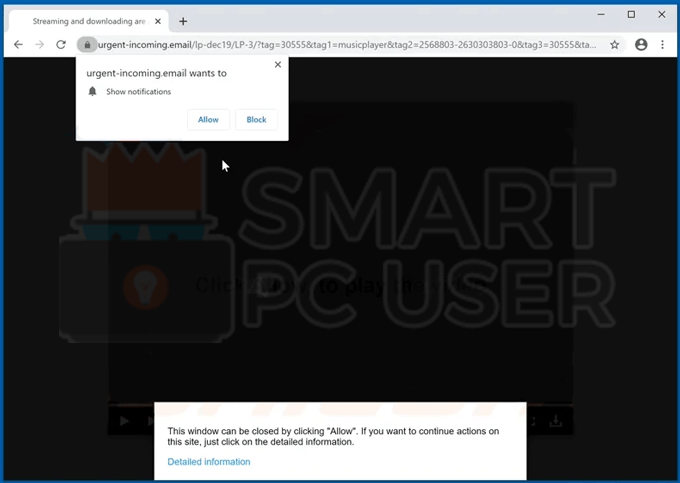Click the bell icon beside Show notifications
The image size is (680, 483).
(92, 91)
